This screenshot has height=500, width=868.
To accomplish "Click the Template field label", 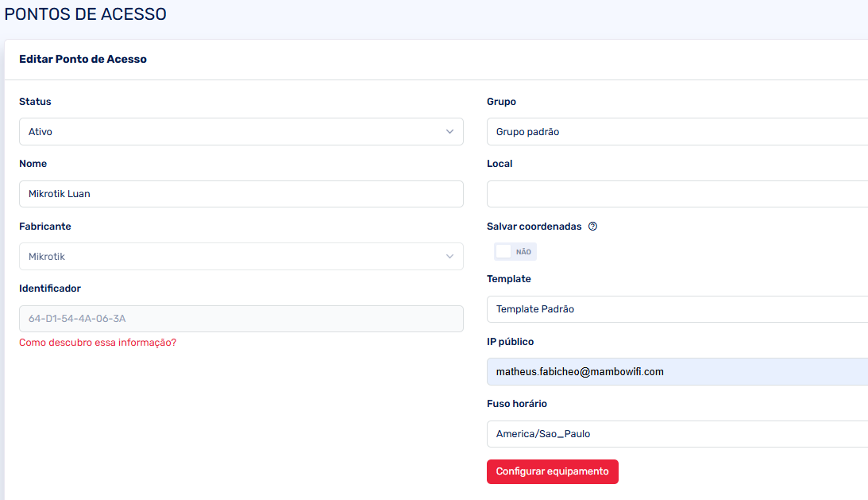I will pos(508,279).
